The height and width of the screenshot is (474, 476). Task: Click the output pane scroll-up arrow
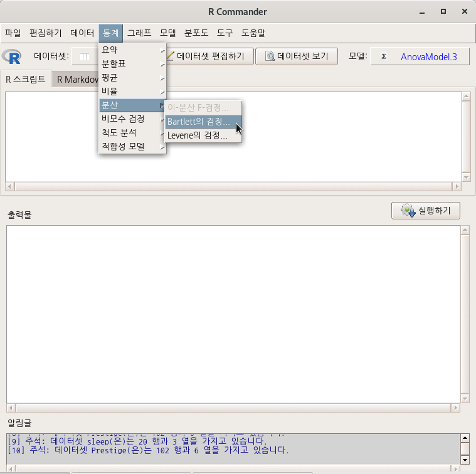tap(465, 230)
